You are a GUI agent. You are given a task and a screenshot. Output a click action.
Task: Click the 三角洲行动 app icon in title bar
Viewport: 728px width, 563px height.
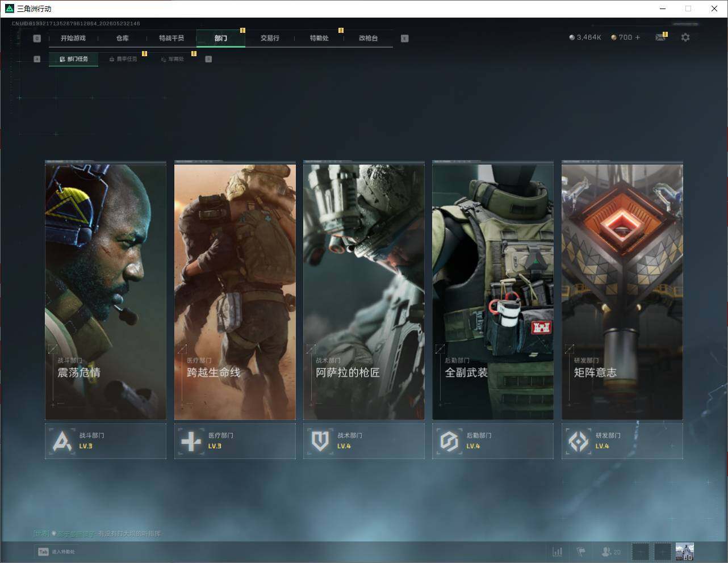[9, 9]
